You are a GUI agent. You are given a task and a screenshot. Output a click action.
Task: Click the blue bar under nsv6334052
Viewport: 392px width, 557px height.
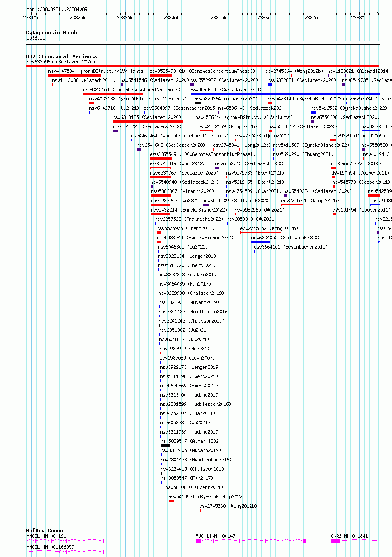(x=260, y=242)
